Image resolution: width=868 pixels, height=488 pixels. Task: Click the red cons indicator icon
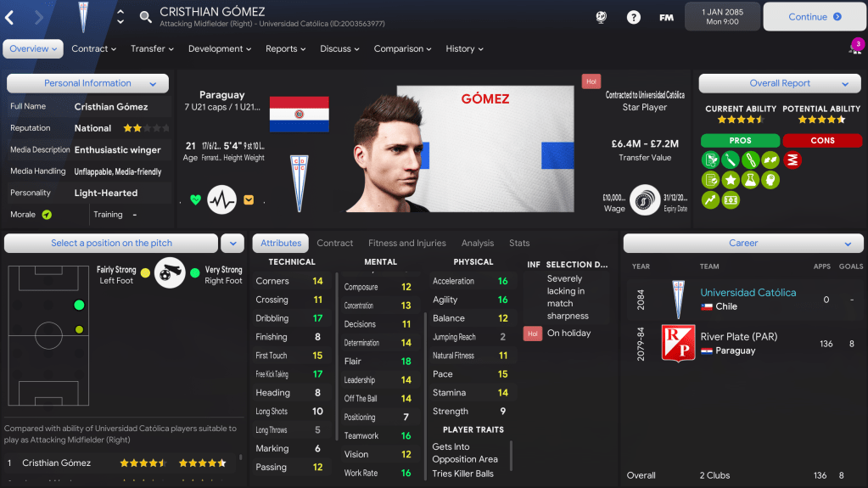pyautogui.click(x=792, y=160)
